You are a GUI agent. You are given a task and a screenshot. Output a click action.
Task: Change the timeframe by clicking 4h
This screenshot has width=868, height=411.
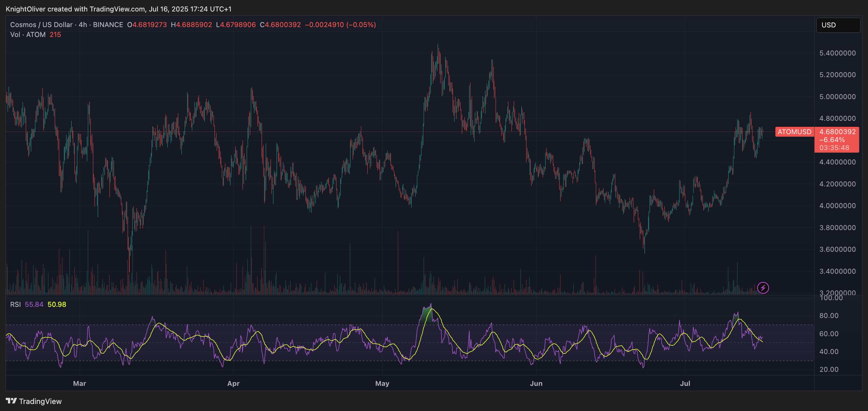(x=82, y=25)
